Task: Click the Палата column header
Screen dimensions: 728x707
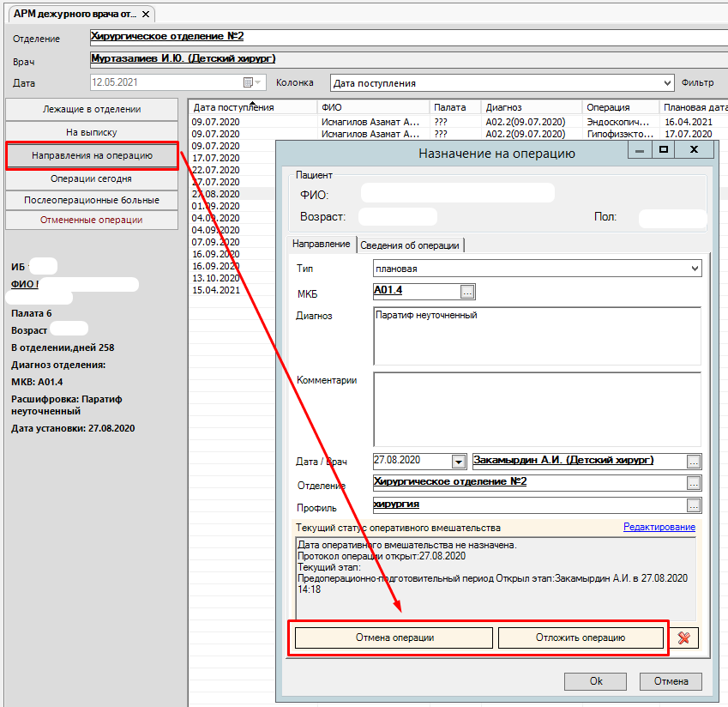Action: point(455,107)
